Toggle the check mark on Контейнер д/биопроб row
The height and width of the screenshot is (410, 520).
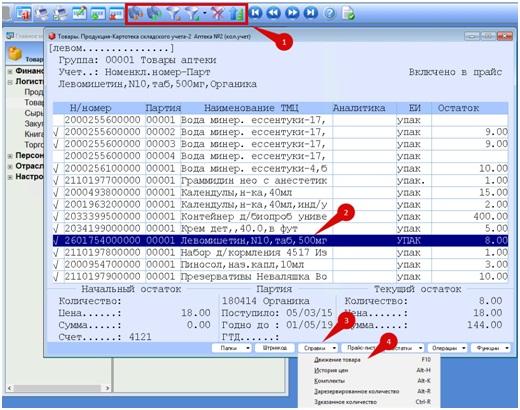pyautogui.click(x=56, y=217)
